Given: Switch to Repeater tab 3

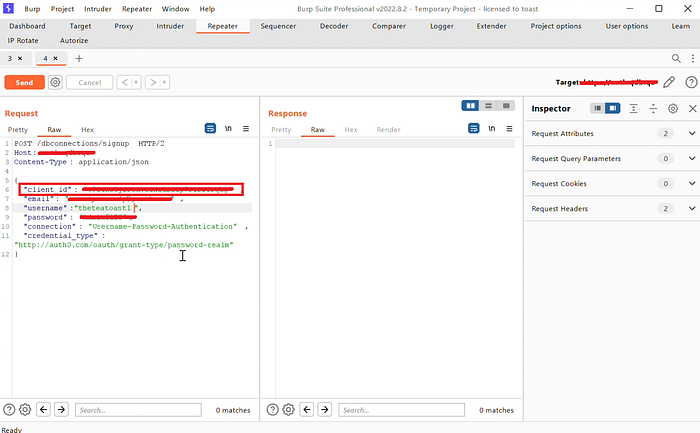Looking at the screenshot, I should (x=10, y=58).
